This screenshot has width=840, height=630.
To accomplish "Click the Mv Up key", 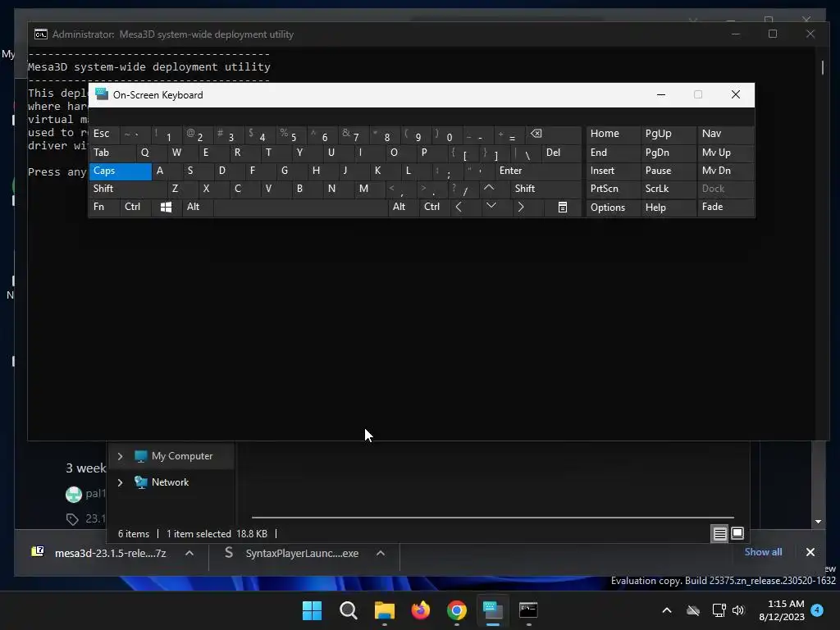I will pyautogui.click(x=725, y=153).
